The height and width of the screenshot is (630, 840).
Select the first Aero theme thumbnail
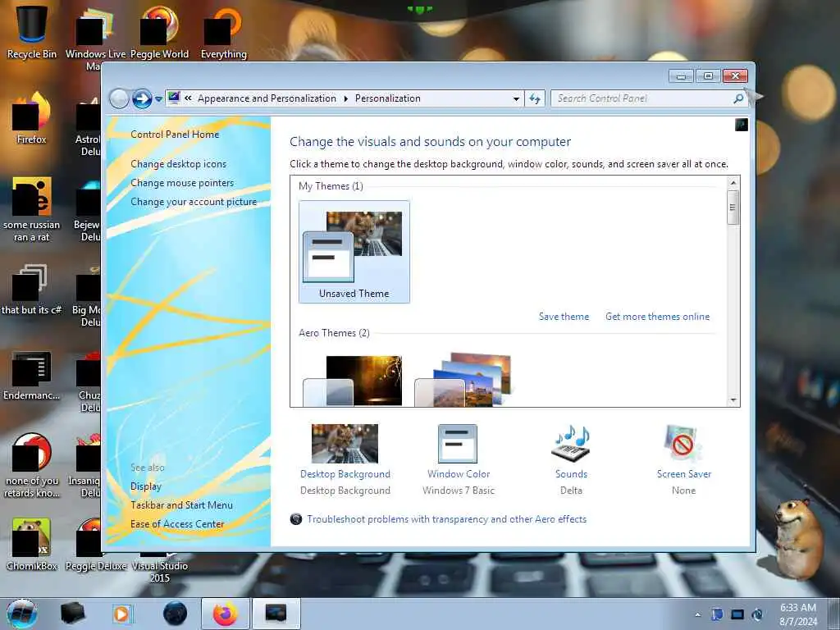353,381
